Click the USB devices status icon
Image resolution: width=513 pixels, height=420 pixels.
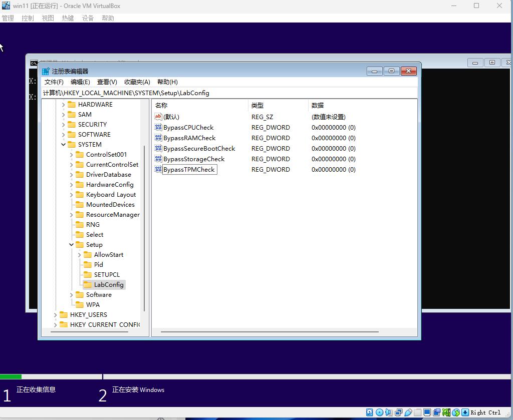click(x=408, y=412)
